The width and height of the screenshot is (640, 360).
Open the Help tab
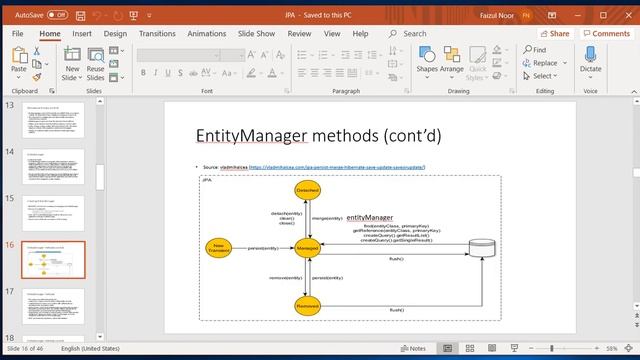pyautogui.click(x=360, y=33)
